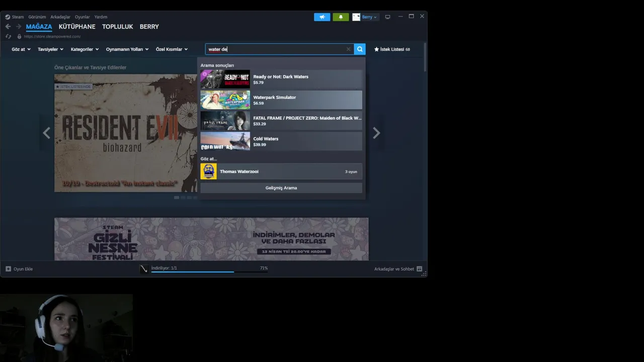Viewport: 644px width, 362px height.
Task: Select Ready or Not: Dark Waters result
Action: (x=281, y=79)
